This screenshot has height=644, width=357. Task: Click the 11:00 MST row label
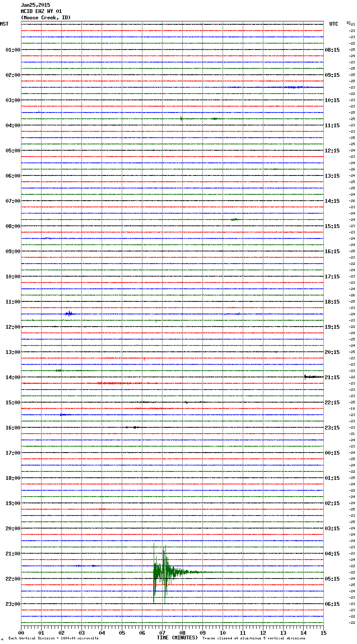tap(13, 302)
